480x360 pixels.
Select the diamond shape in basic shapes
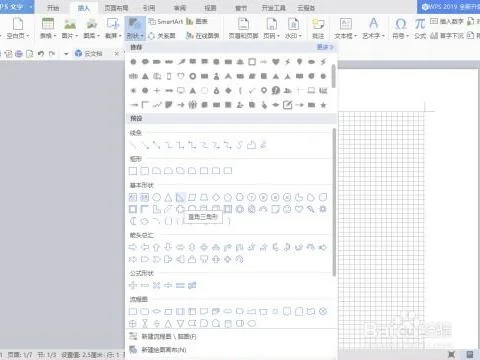click(x=216, y=197)
